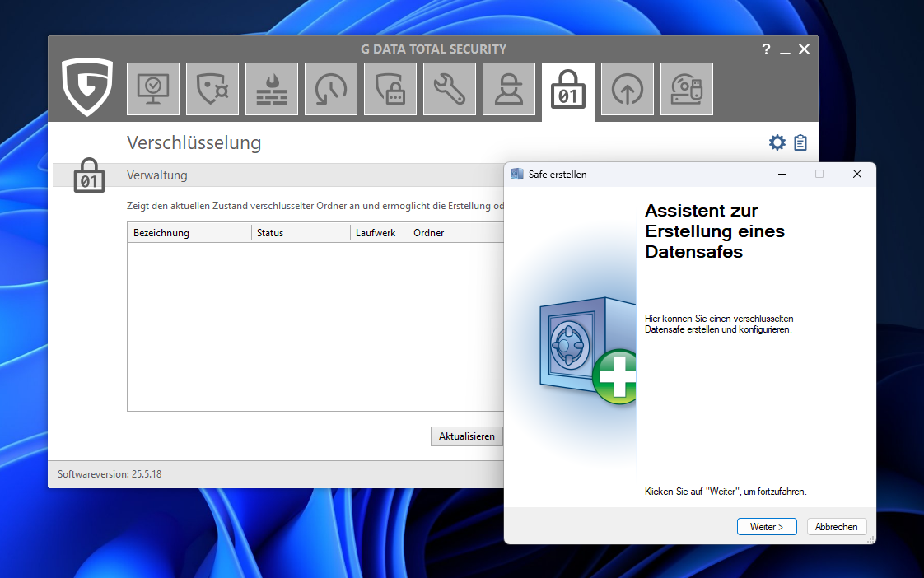
Task: Open the virus protection shield icon
Action: pyautogui.click(x=212, y=89)
